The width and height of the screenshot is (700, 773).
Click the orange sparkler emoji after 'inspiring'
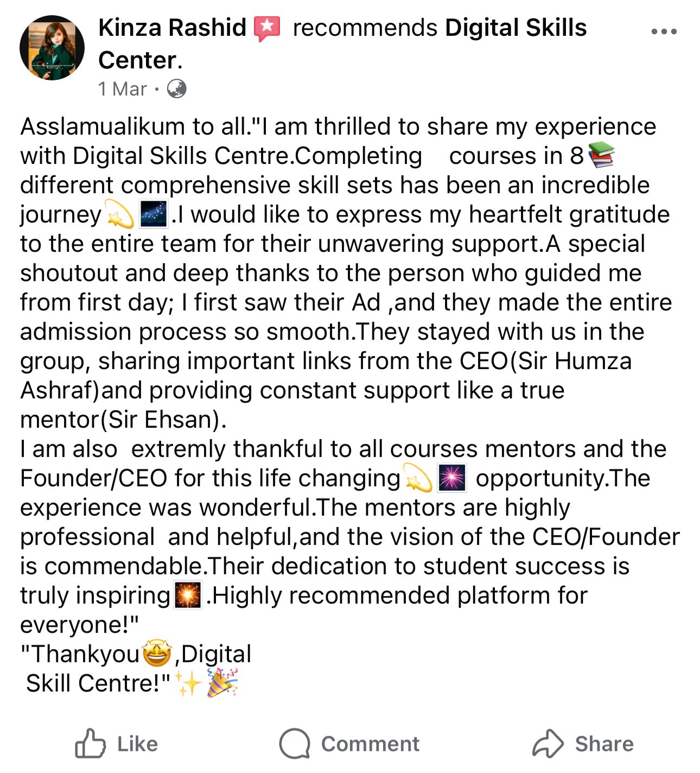tap(188, 595)
